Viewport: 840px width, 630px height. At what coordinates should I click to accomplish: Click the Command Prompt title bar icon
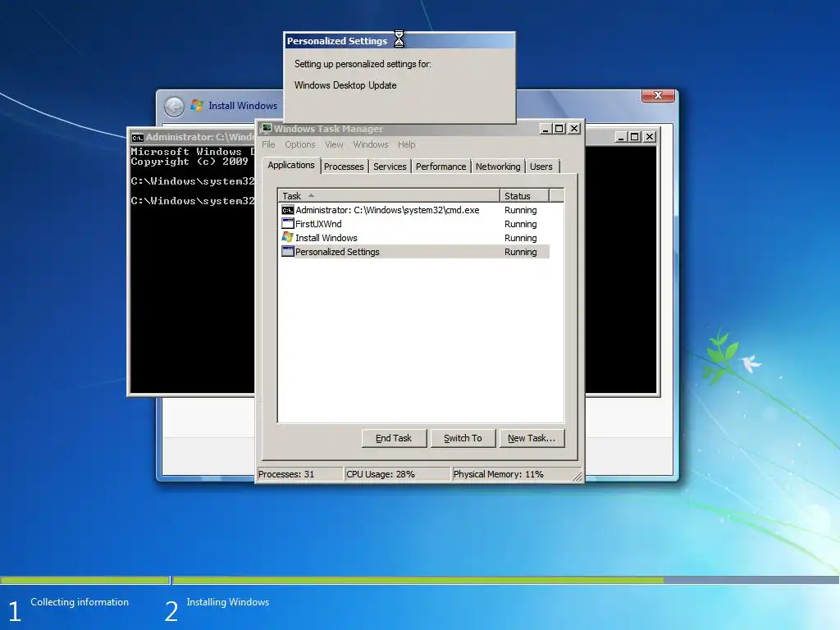(138, 138)
